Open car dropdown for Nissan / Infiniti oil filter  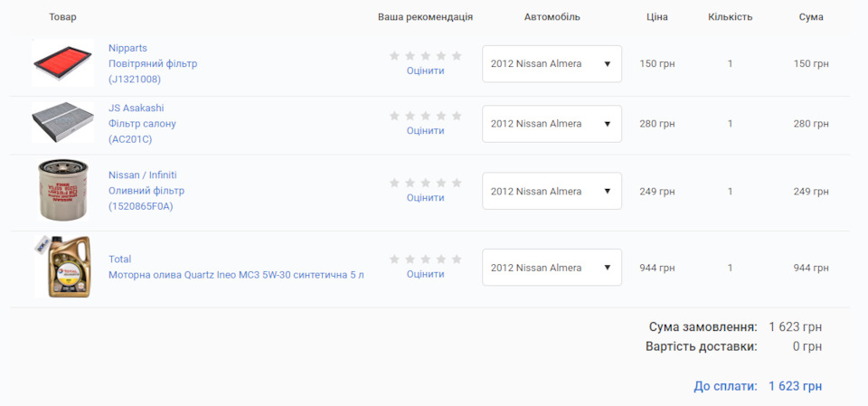click(552, 191)
